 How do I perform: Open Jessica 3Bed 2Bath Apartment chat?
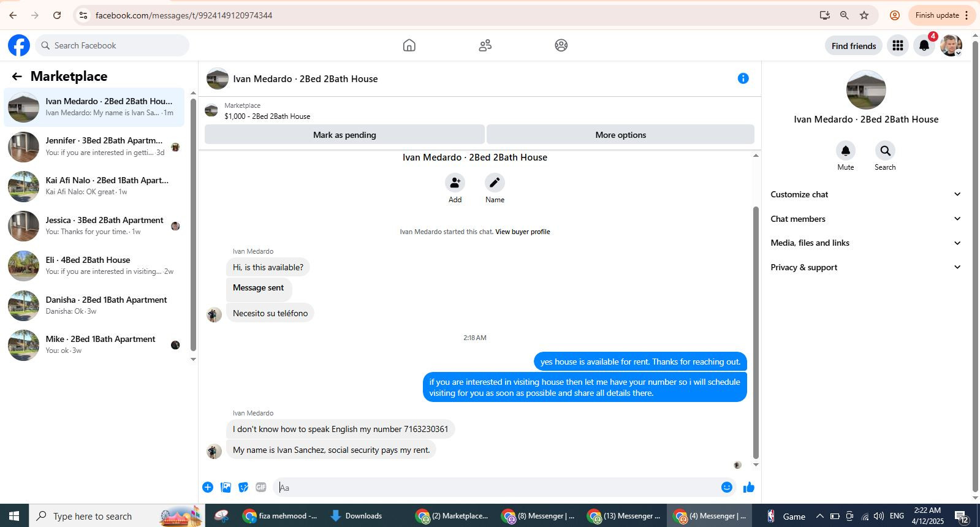pyautogui.click(x=94, y=226)
